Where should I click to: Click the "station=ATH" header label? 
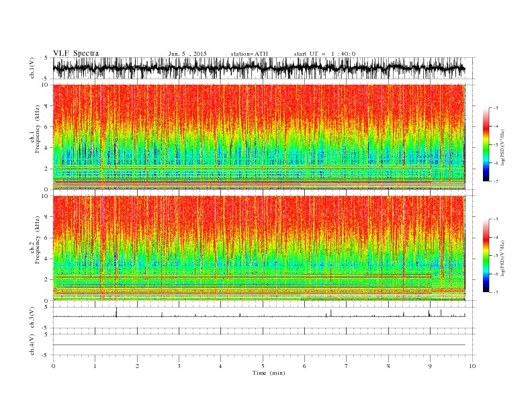coord(249,54)
